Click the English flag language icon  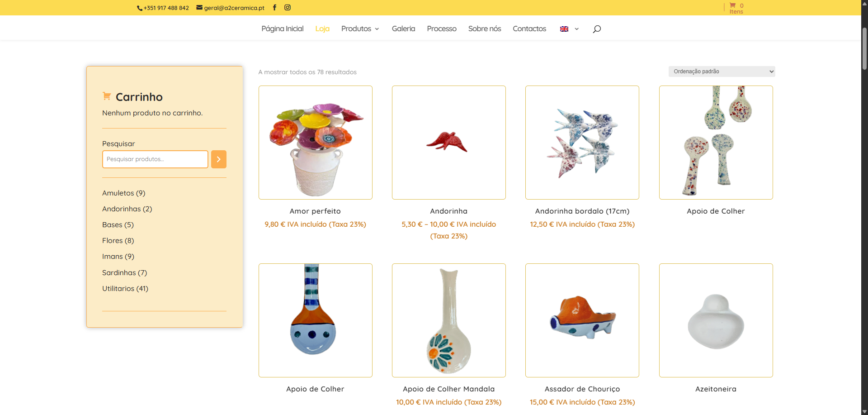point(564,29)
